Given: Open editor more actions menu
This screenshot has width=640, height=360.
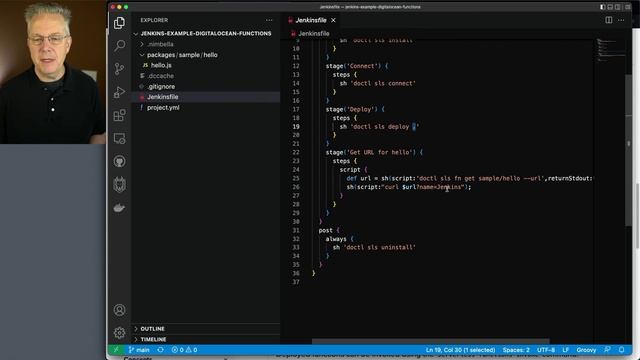Looking at the screenshot, I should (621, 20).
